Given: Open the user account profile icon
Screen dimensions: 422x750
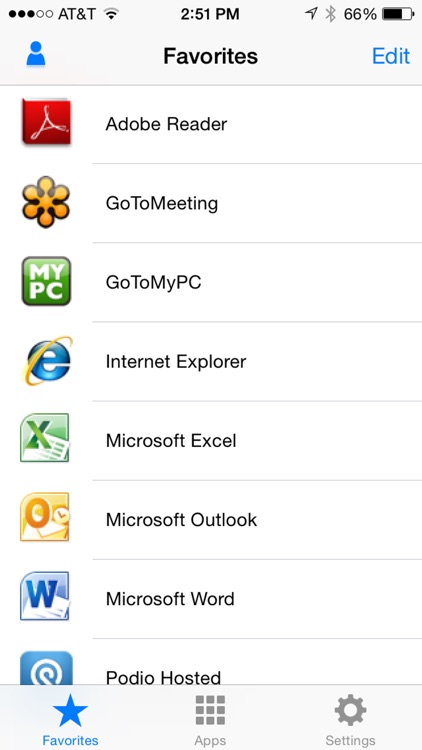Looking at the screenshot, I should (36, 54).
